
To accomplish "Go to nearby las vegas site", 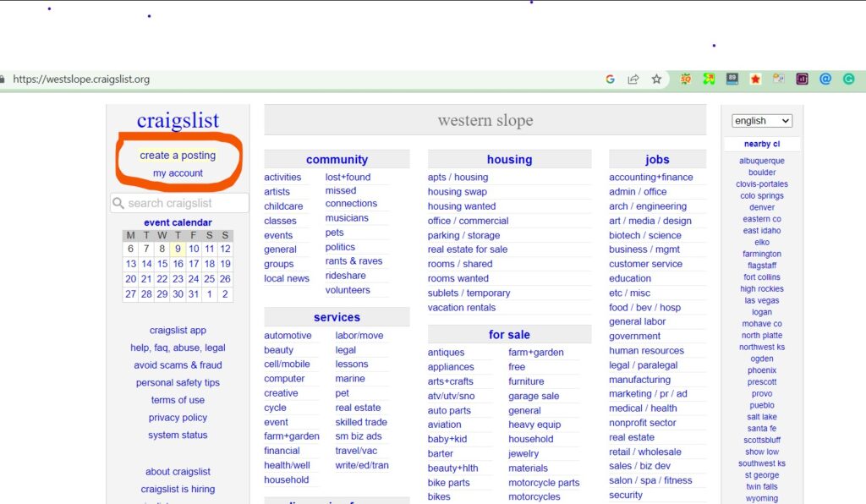I will coord(762,300).
